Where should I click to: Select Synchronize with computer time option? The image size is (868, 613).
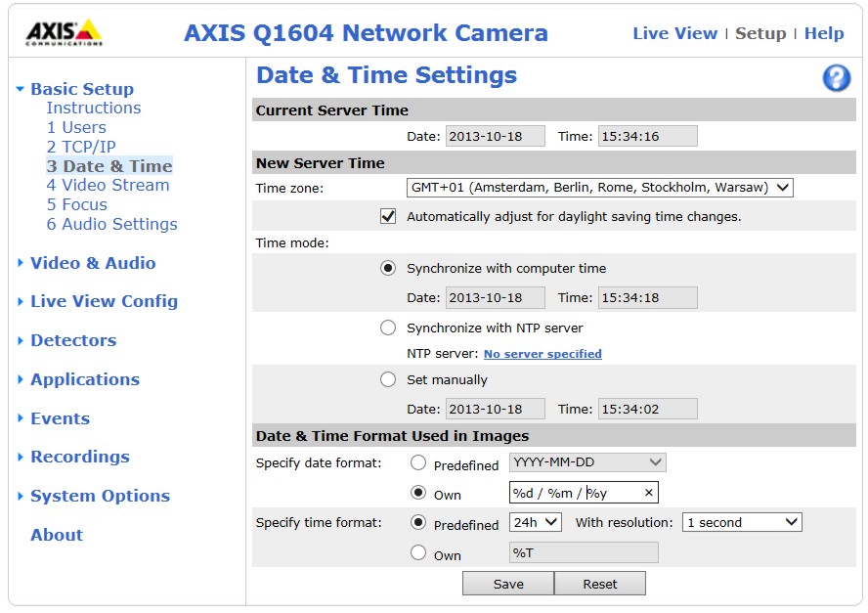click(x=388, y=269)
